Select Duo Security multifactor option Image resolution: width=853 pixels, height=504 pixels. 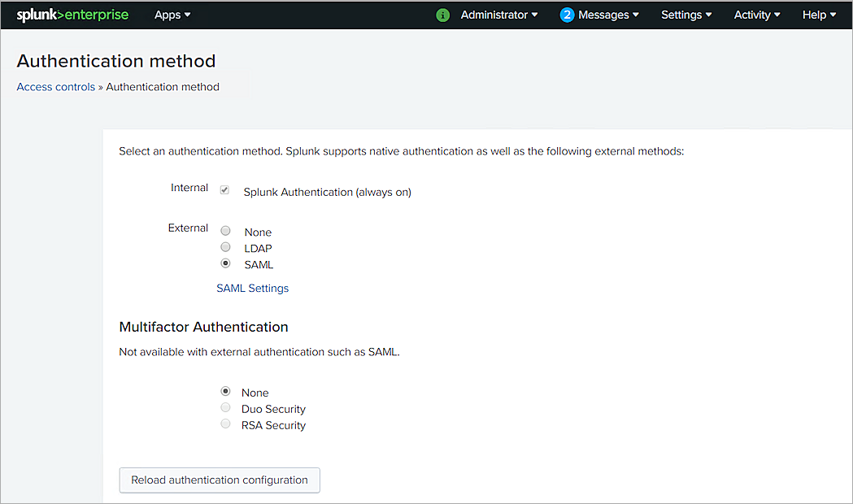click(226, 407)
